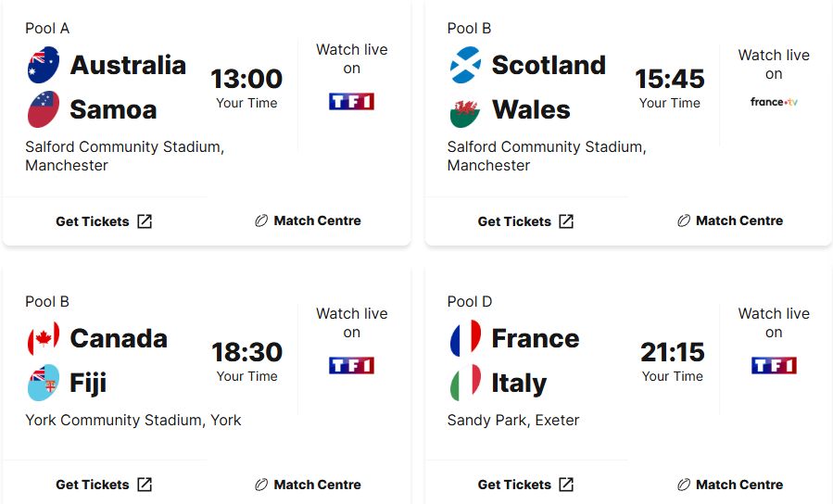Open france.tv logo for Scotland vs Wales
The width and height of the screenshot is (833, 504).
pos(774,102)
